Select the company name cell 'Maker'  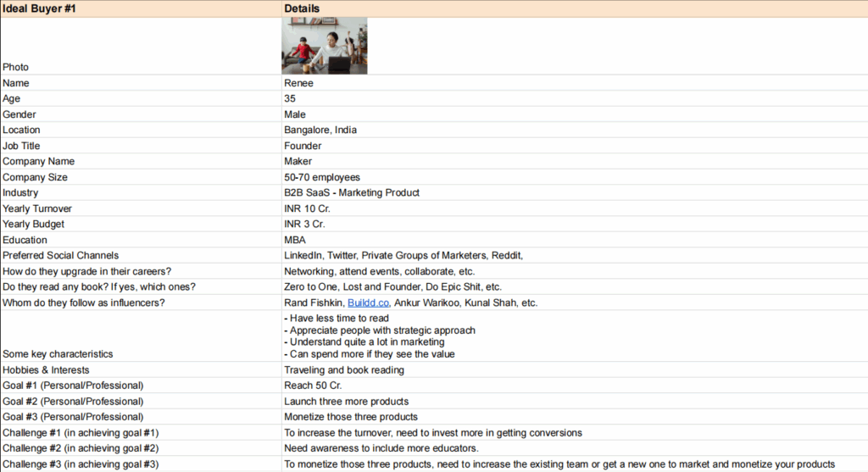pos(298,161)
